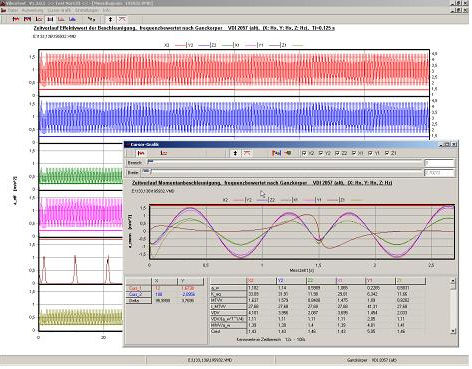Toggle the Z2 checkbox in Cursor-Grafik
The height and width of the screenshot is (369, 472).
pos(337,153)
